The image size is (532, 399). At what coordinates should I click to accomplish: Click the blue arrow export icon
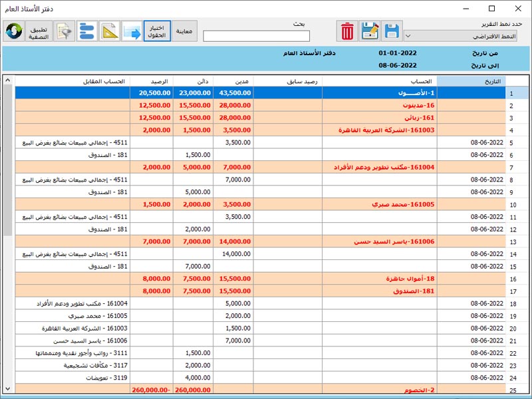[x=132, y=31]
